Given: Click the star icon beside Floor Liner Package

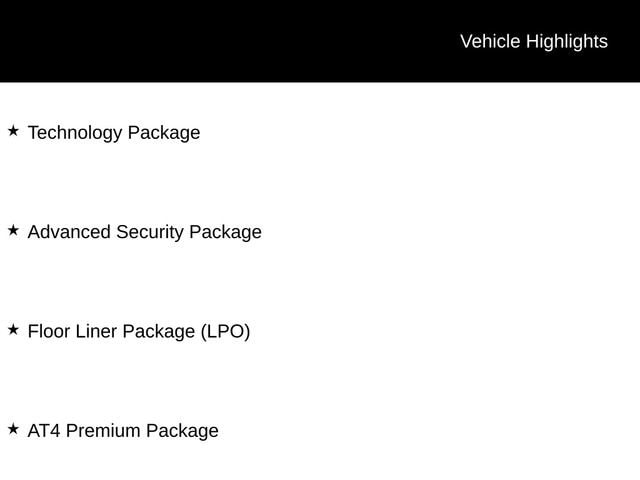Looking at the screenshot, I should [13, 329].
